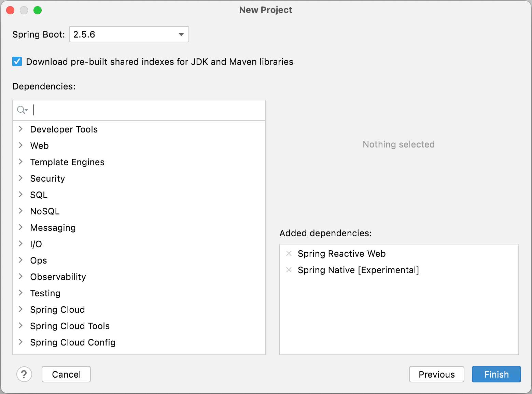Image resolution: width=532 pixels, height=394 pixels.
Task: Click the search magnifier icon in Dependencies
Action: click(22, 110)
